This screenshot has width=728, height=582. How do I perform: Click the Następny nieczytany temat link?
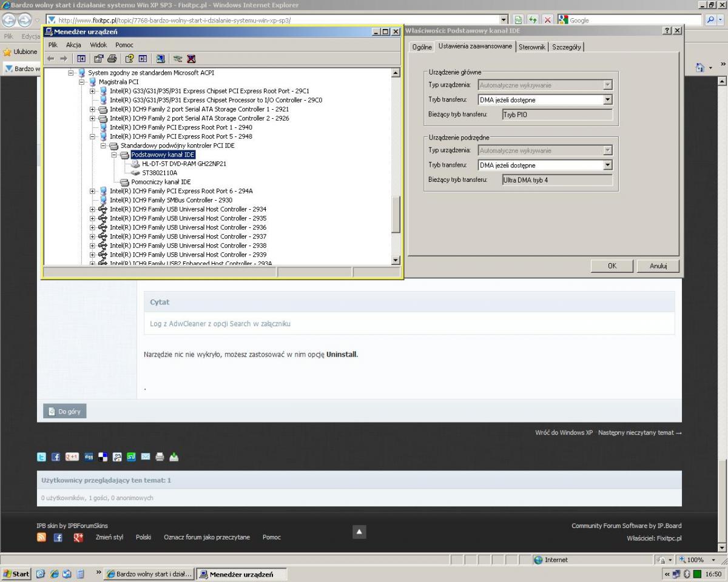tap(640, 433)
